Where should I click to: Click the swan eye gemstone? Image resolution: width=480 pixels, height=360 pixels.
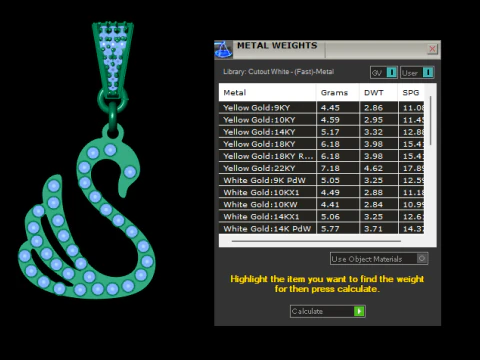coord(130,172)
